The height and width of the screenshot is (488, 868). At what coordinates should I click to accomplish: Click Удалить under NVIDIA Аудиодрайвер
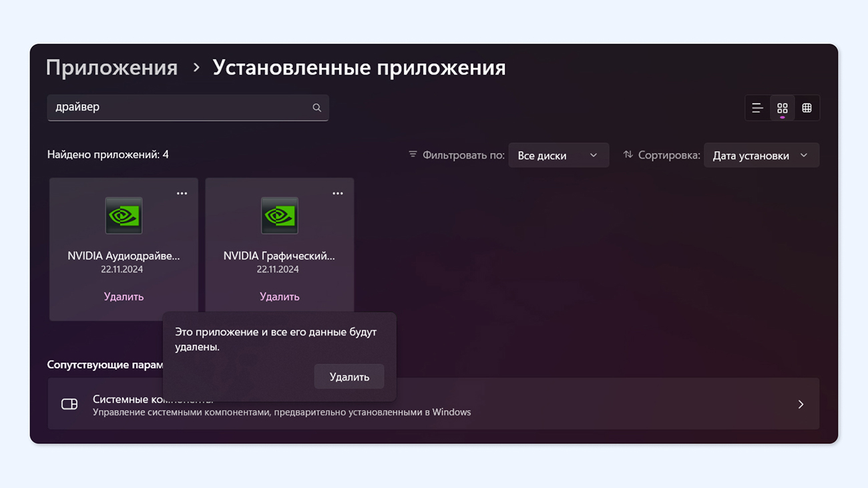tap(124, 296)
